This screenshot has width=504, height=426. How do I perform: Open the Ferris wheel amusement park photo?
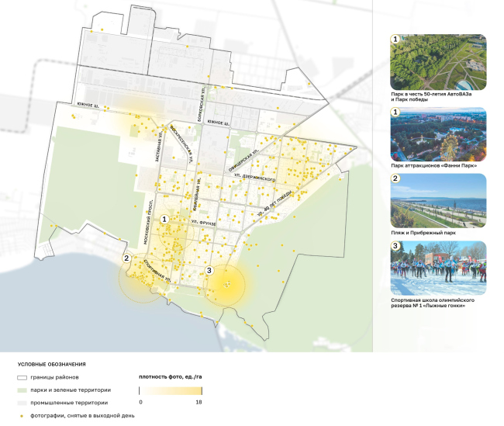(x=439, y=133)
